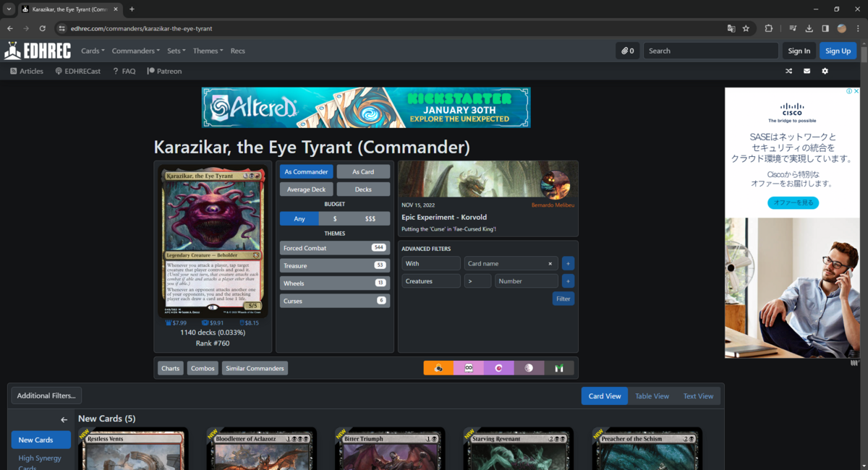Screen dimensions: 868x470
Task: Click the envelope contact icon
Action: point(807,71)
